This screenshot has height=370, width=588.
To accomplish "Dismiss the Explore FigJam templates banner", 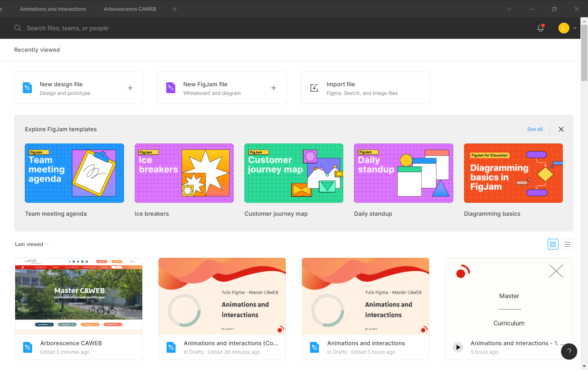I will (x=561, y=129).
